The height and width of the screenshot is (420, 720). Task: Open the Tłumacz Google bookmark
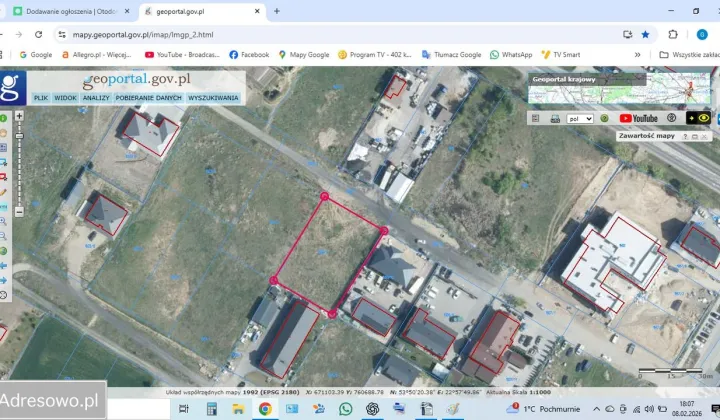coord(451,55)
